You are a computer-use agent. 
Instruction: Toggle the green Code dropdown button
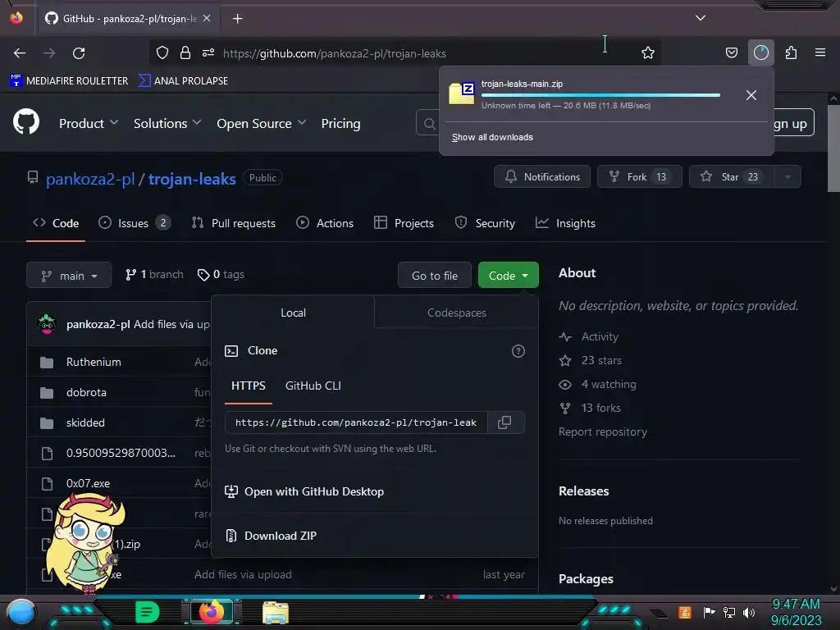tap(508, 275)
